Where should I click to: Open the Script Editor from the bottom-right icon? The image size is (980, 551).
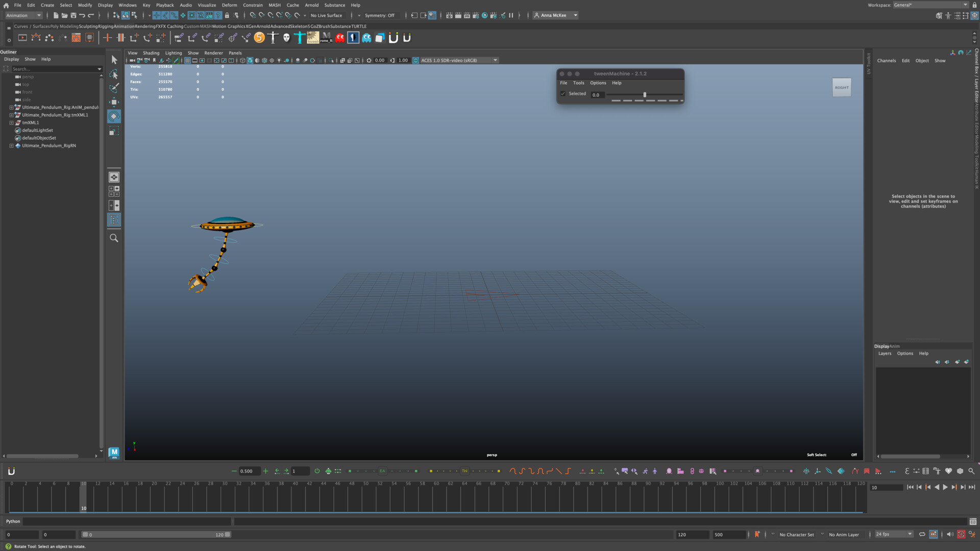pyautogui.click(x=972, y=521)
